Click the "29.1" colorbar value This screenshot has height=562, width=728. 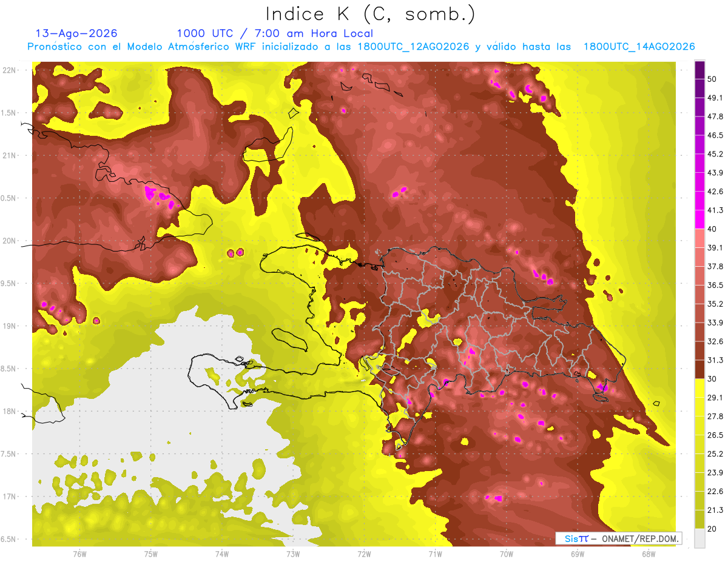[715, 398]
